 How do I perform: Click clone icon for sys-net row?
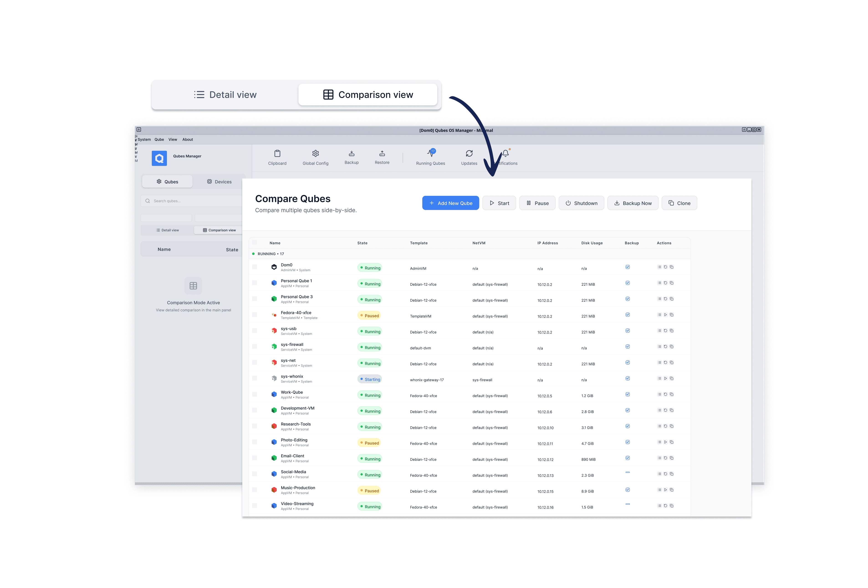[671, 363]
